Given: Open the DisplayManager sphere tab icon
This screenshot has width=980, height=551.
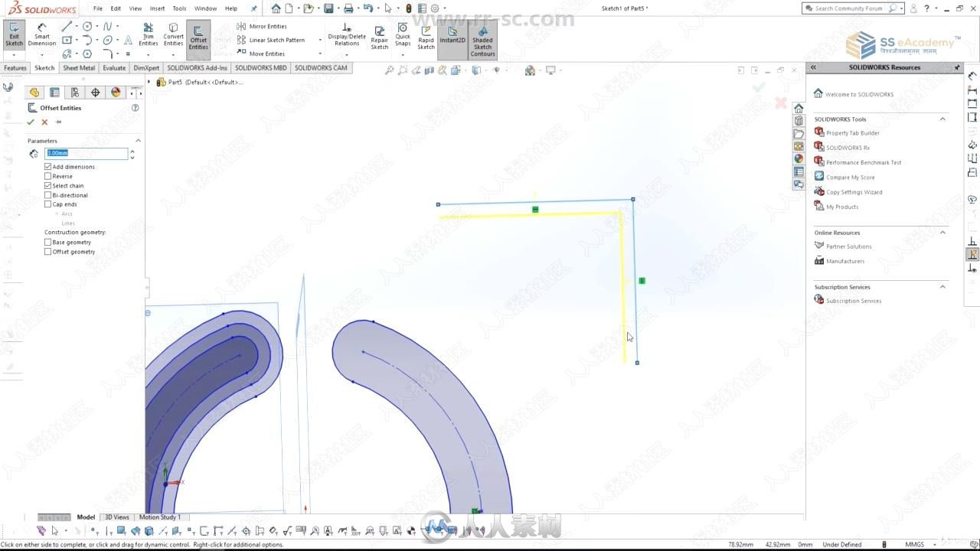Looking at the screenshot, I should point(116,92).
